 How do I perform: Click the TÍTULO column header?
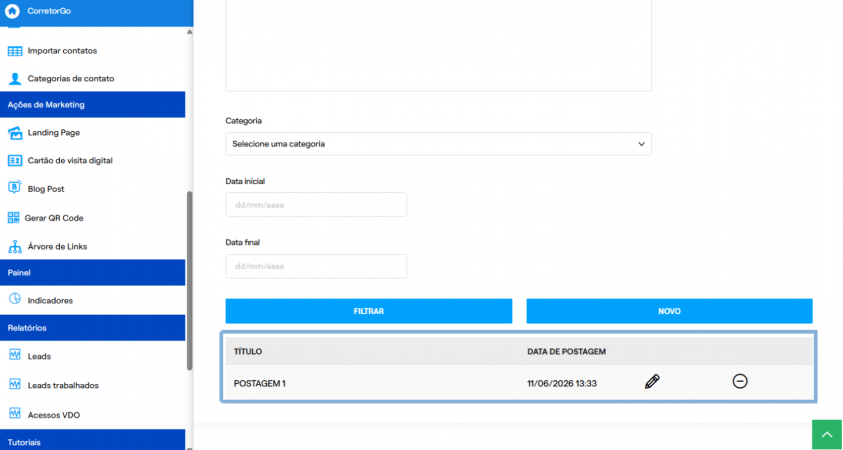pos(248,352)
